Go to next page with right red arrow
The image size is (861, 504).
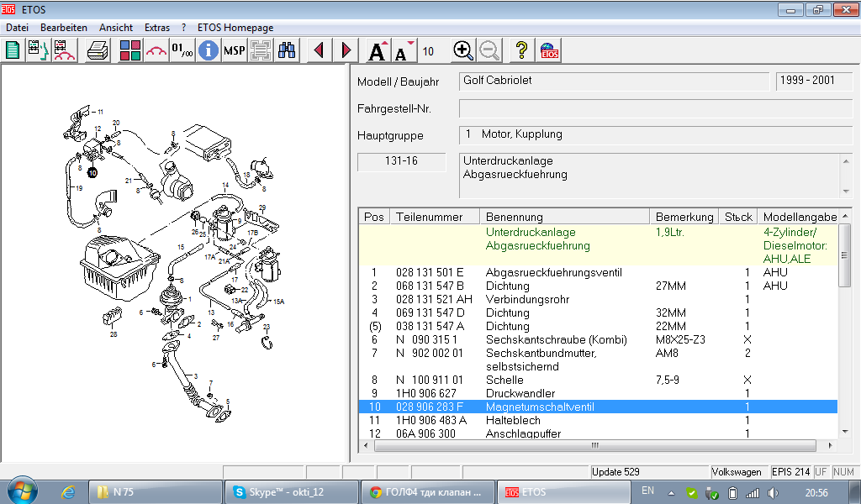(346, 50)
